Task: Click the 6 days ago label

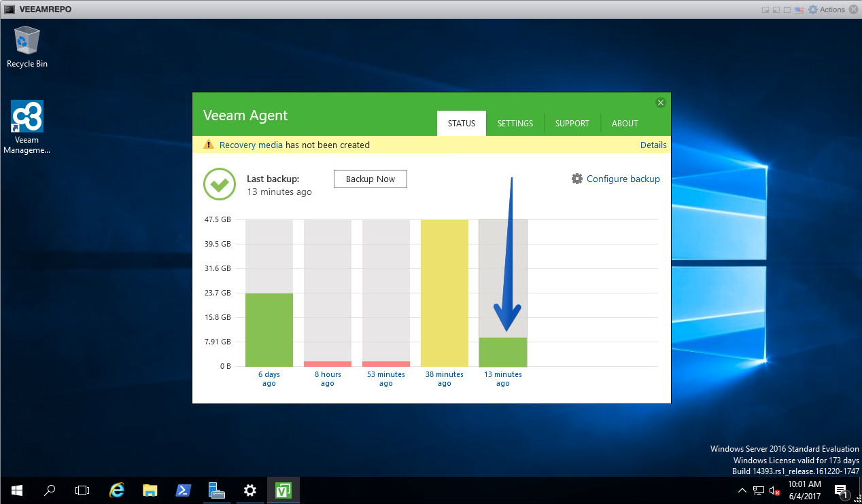Action: 269,379
